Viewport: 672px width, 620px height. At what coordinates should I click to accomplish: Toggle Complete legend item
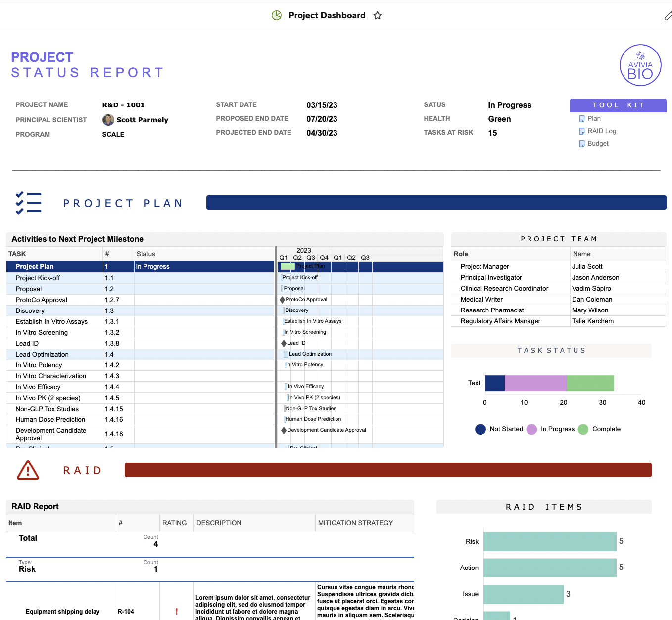coord(600,429)
